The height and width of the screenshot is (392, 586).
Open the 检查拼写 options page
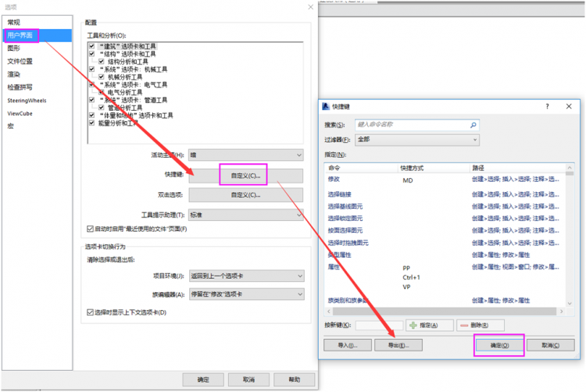coord(20,87)
